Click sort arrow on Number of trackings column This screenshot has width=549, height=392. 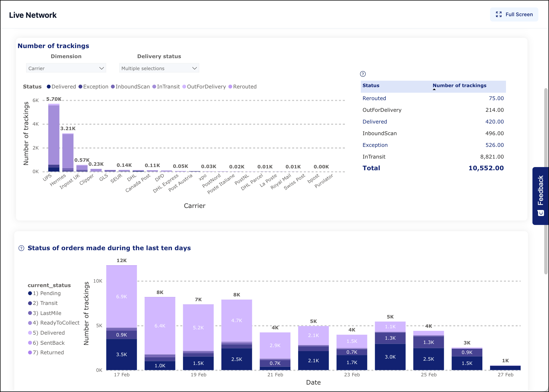point(434,90)
